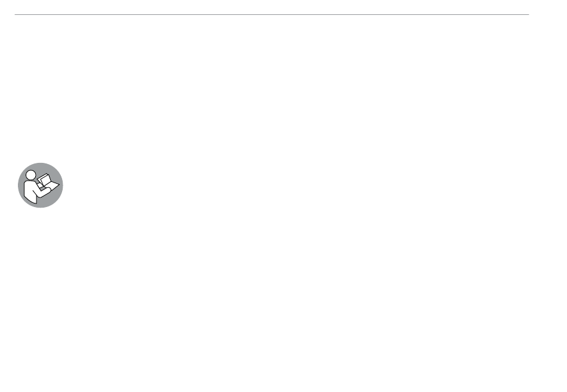Viewport: 567px width, 392px height.
Task: Open the user manual symbol
Action: click(41, 185)
